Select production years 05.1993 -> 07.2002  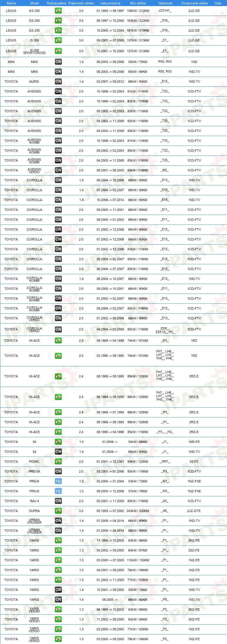click(x=110, y=511)
